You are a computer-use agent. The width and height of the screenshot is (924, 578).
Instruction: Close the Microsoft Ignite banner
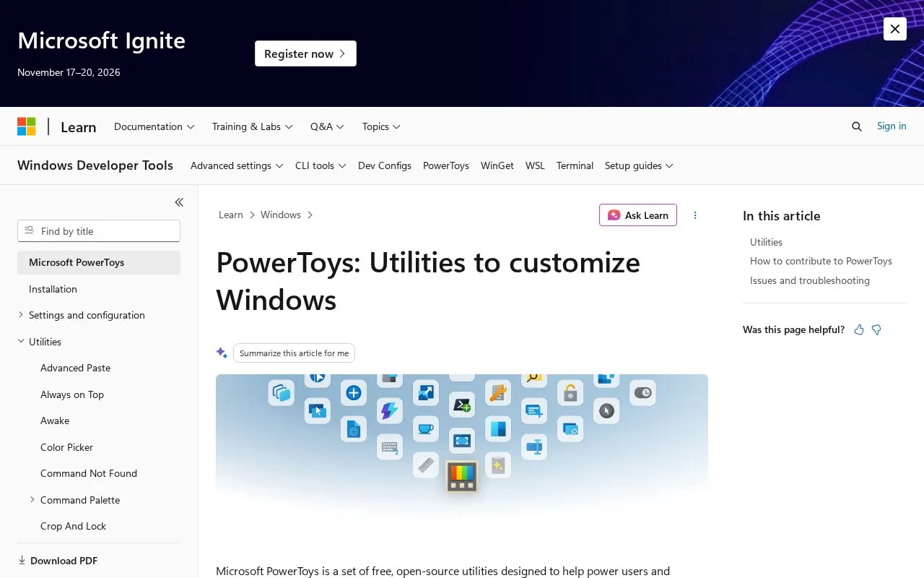(895, 29)
